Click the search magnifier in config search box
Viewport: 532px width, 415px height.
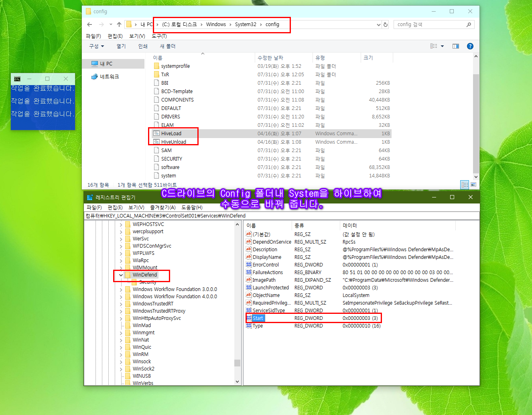469,24
